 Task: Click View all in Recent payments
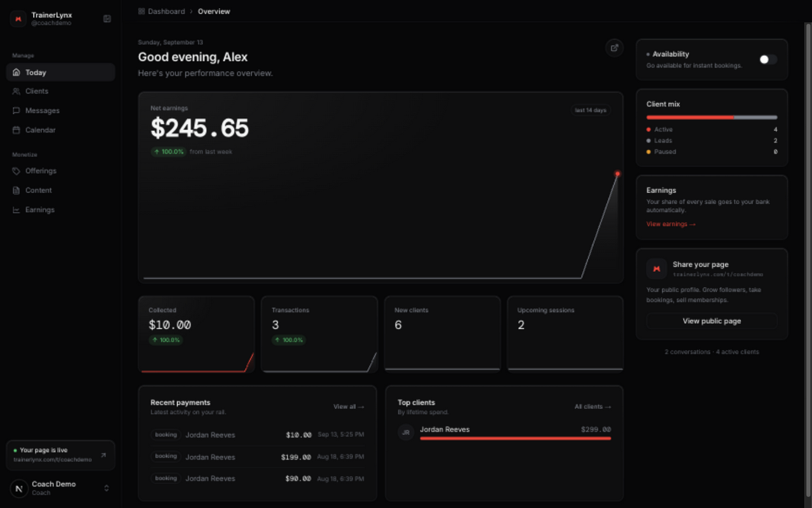point(349,406)
